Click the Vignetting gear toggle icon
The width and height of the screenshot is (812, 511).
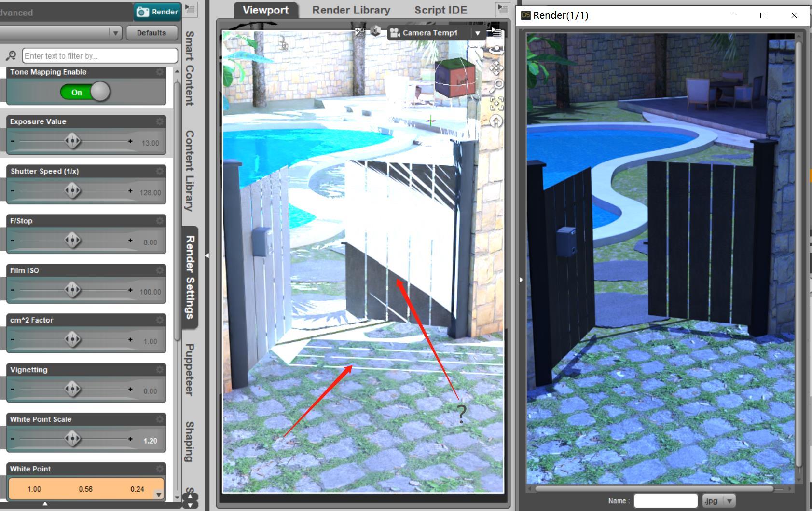coord(160,370)
